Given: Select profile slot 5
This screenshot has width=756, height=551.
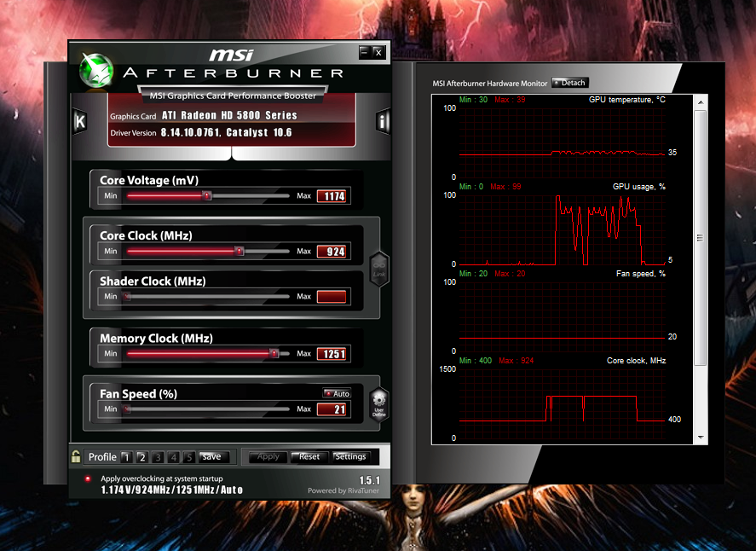Looking at the screenshot, I should coord(189,457).
